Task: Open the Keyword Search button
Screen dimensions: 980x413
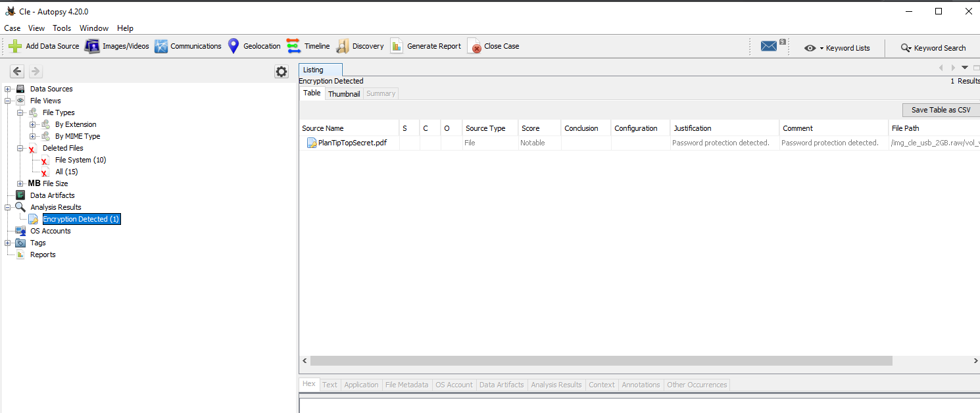Action: [x=933, y=48]
